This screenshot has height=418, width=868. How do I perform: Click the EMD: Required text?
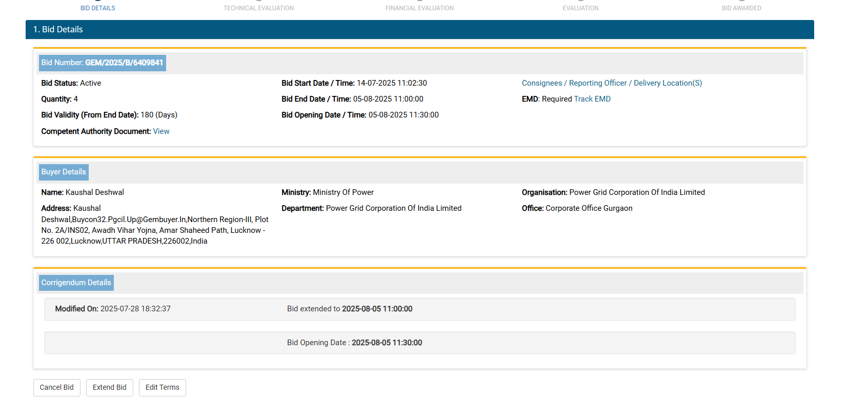tap(547, 99)
